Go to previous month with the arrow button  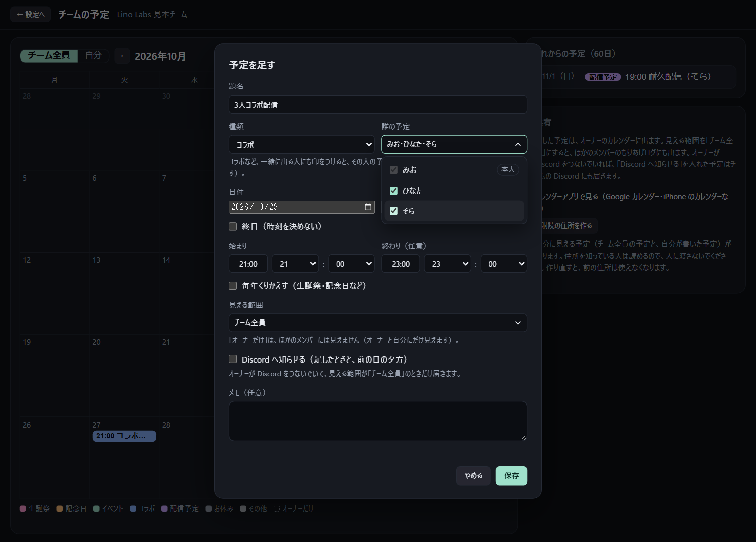pos(122,56)
